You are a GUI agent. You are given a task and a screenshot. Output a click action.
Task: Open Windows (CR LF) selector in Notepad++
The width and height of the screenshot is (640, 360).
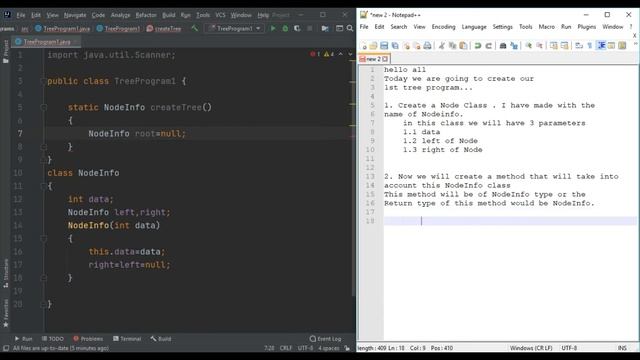point(531,348)
